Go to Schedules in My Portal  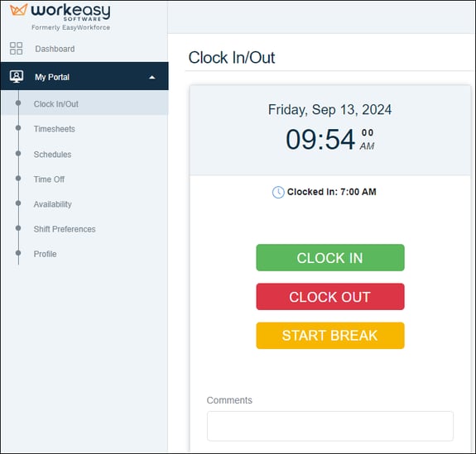click(x=52, y=155)
